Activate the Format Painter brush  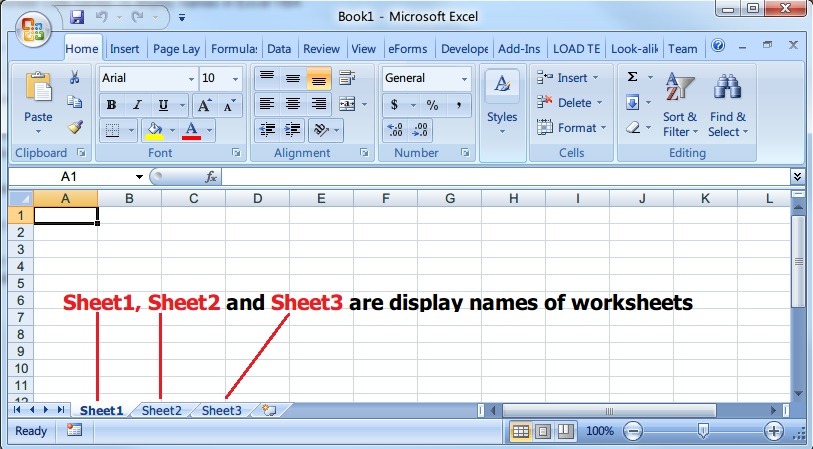[75, 127]
